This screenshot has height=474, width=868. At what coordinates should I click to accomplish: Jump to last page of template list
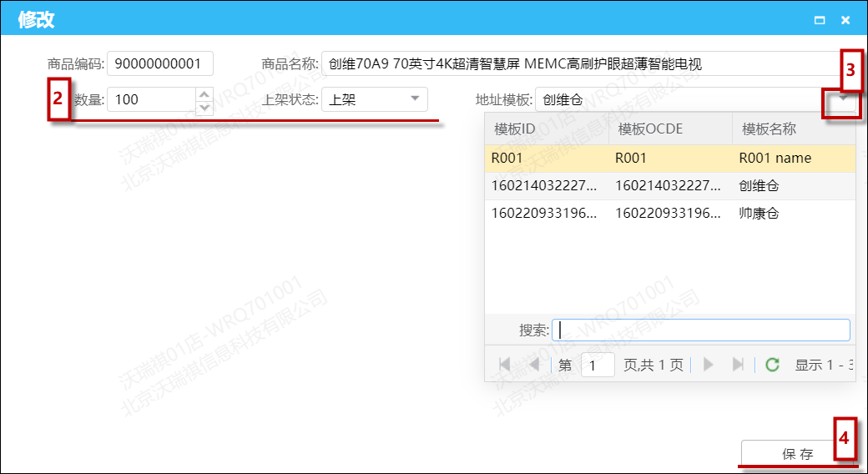coord(738,365)
